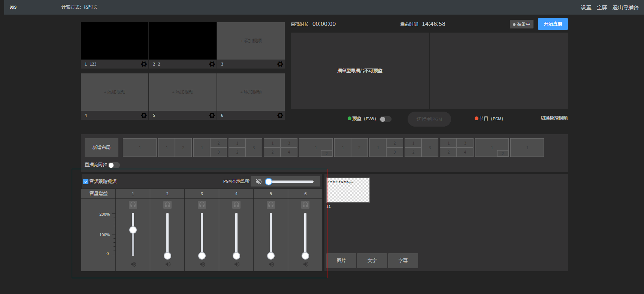Click the PGM local monitor volume slider
This screenshot has width=644, height=294.
click(291, 182)
